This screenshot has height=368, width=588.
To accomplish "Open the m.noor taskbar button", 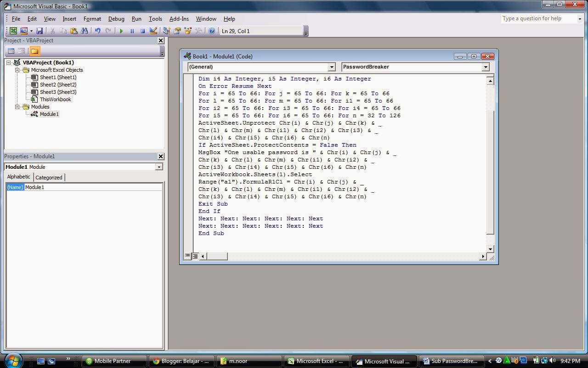I will [x=249, y=361].
